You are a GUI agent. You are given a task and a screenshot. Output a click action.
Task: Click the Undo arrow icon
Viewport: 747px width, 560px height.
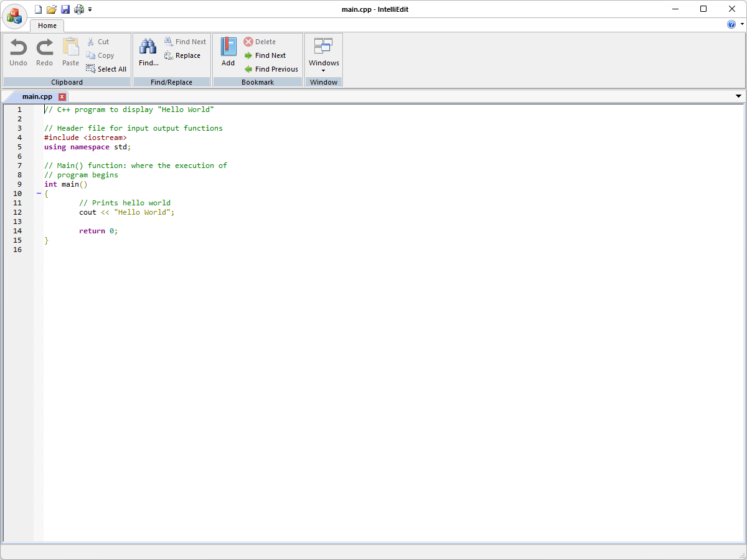(x=18, y=48)
